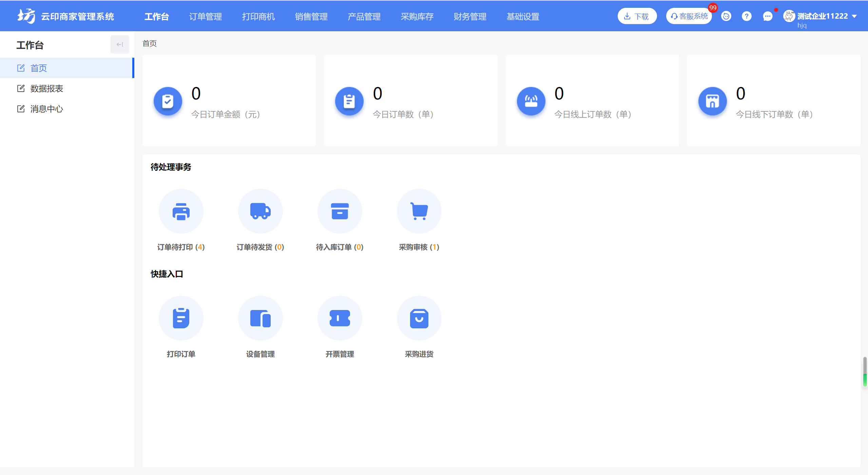Open the chat messages bubble icon
868x475 pixels.
[x=768, y=16]
